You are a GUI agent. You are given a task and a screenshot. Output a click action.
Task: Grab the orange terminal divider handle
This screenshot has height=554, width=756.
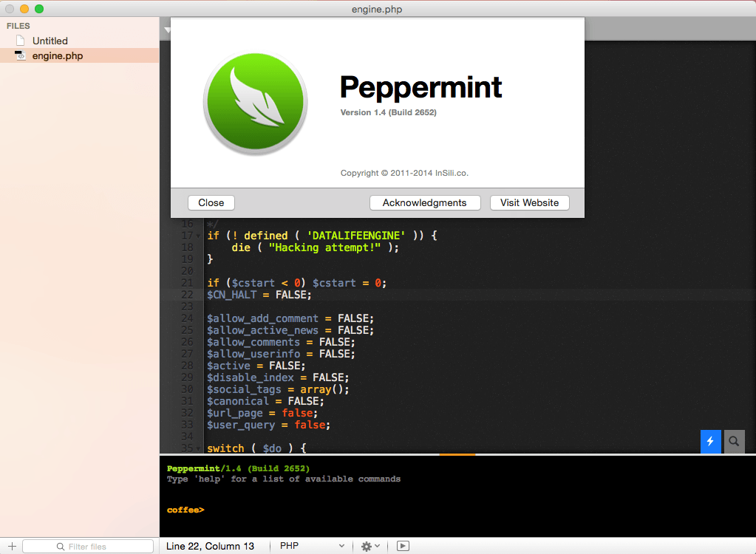457,454
